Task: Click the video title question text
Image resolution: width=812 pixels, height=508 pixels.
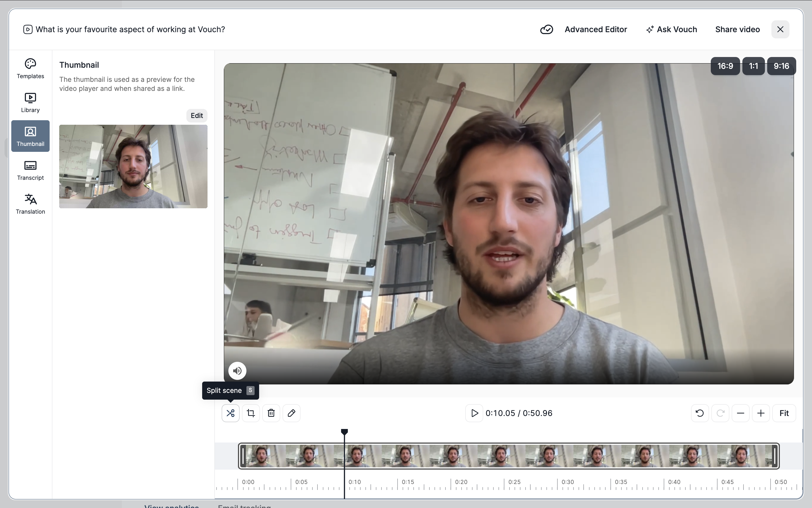Action: coord(130,30)
